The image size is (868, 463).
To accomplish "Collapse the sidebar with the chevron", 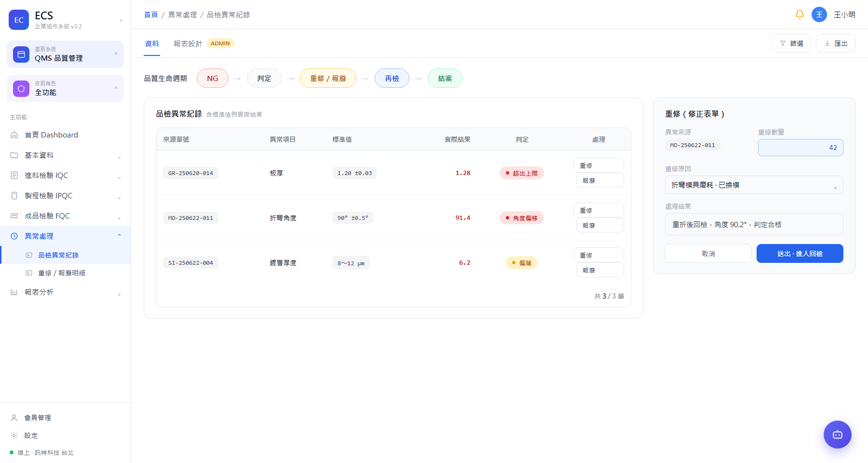I will click(121, 20).
